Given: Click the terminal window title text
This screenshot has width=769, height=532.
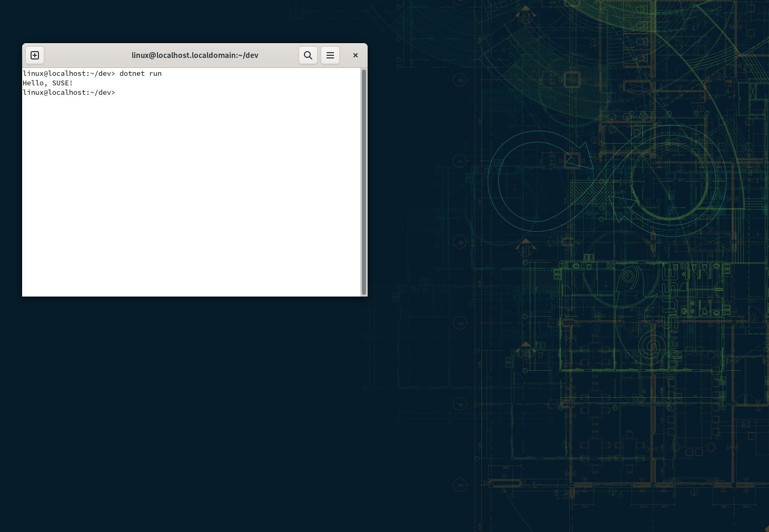Looking at the screenshot, I should (195, 55).
